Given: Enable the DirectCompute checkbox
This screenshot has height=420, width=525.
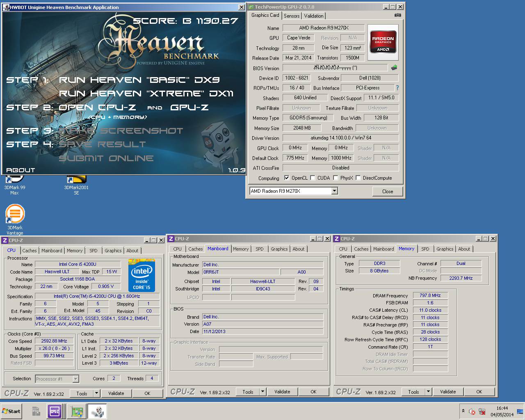Looking at the screenshot, I should [x=358, y=178].
